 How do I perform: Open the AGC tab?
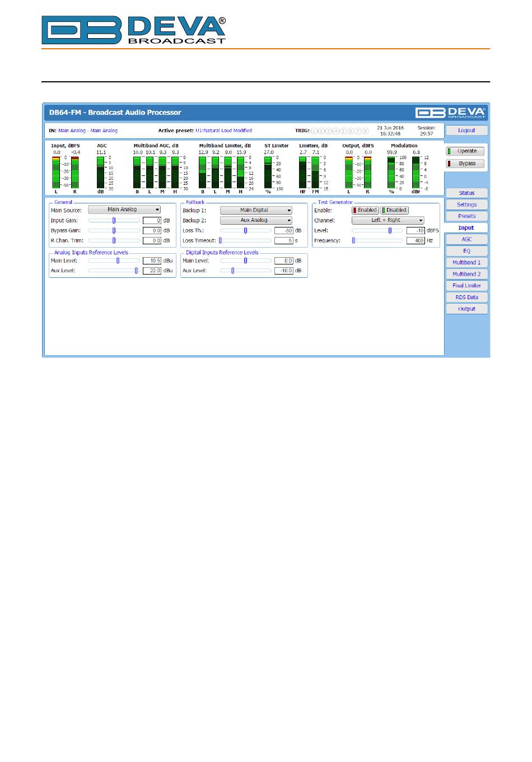point(466,239)
